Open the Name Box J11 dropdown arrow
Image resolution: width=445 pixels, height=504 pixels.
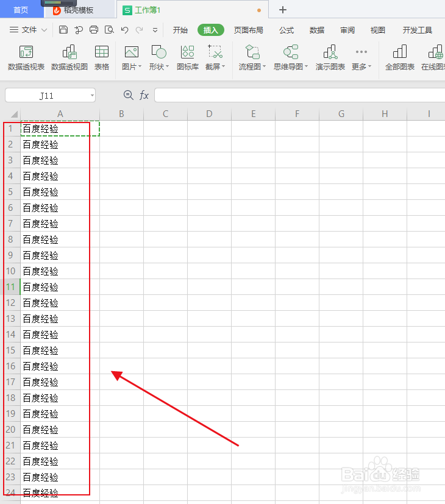click(92, 96)
